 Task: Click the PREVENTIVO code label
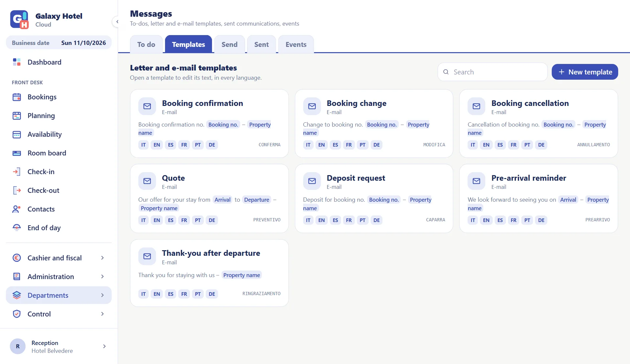(267, 220)
